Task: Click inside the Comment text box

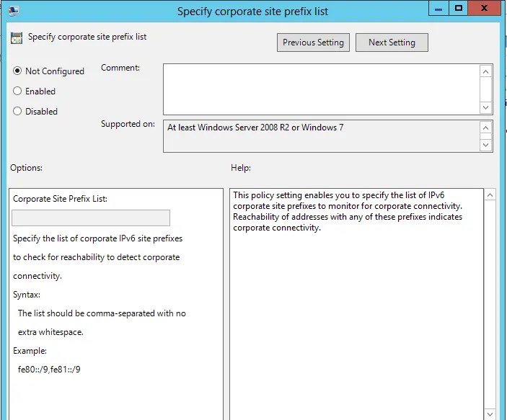Action: click(x=322, y=89)
